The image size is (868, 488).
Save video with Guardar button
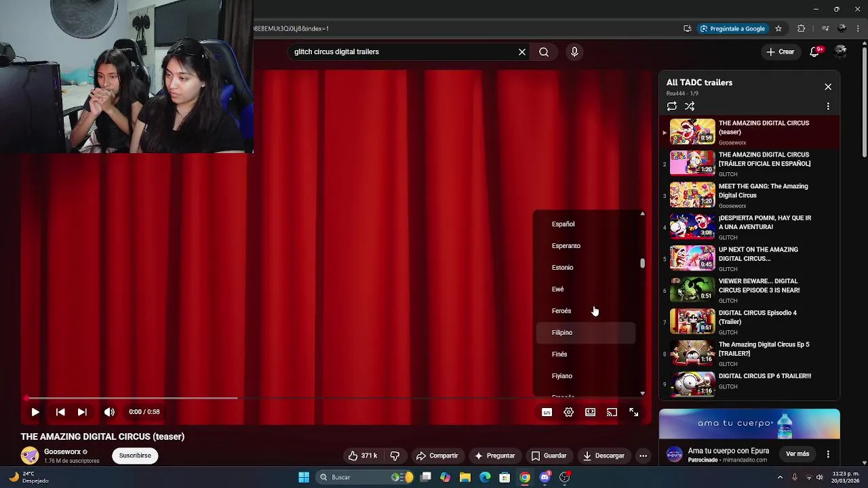[x=549, y=455]
